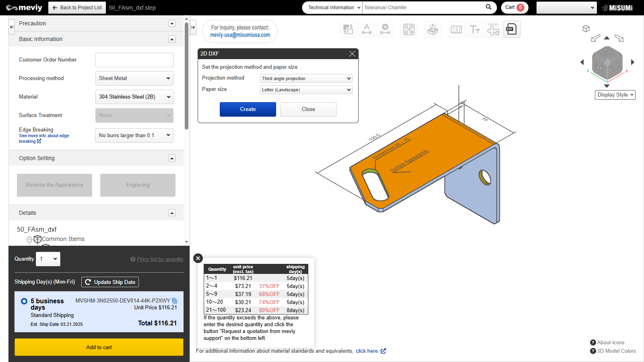Click Reverse the Appearance button

pyautogui.click(x=54, y=185)
